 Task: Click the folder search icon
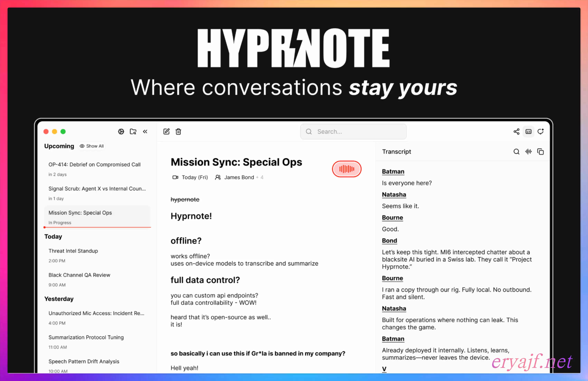(133, 131)
